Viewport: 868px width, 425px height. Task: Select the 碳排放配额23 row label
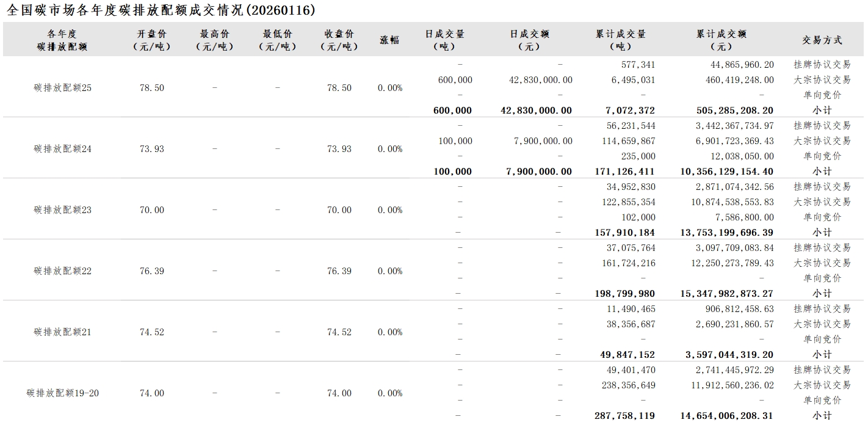click(x=63, y=210)
